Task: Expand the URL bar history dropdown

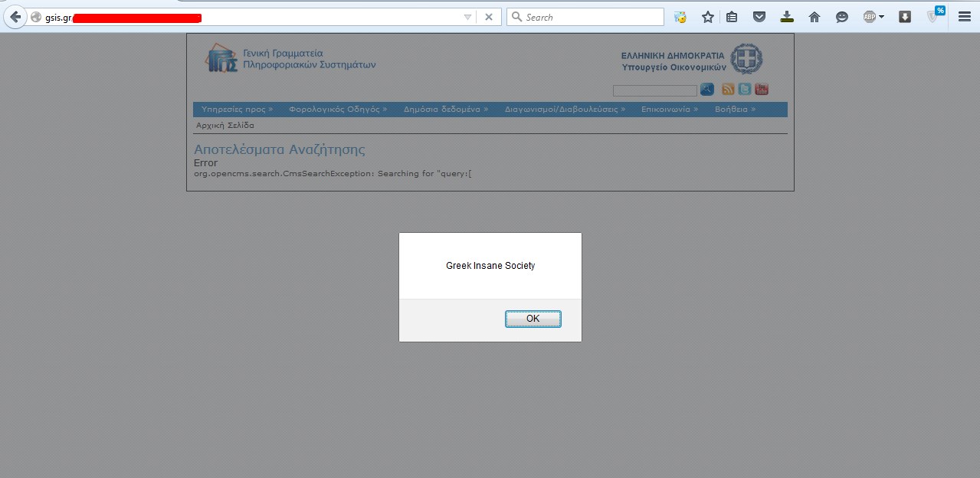Action: pos(467,17)
